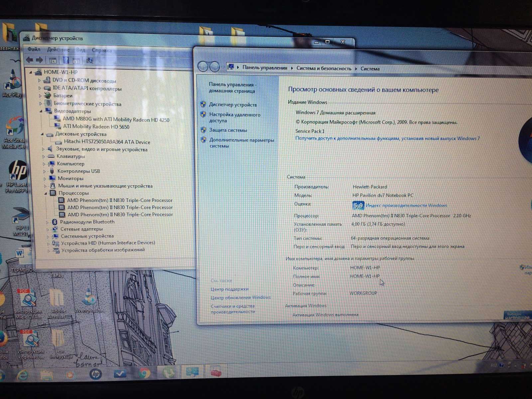Open Индекс производительности Windows link

pyautogui.click(x=406, y=205)
